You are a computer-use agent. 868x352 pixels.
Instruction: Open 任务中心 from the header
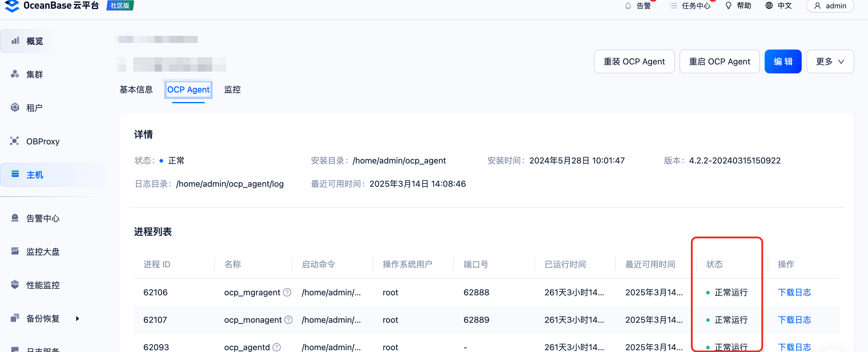[x=696, y=6]
